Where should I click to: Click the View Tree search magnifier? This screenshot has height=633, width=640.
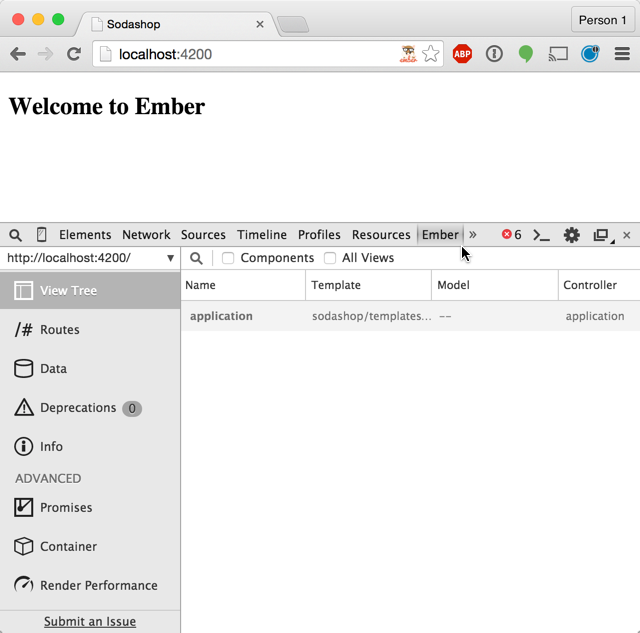click(x=196, y=258)
